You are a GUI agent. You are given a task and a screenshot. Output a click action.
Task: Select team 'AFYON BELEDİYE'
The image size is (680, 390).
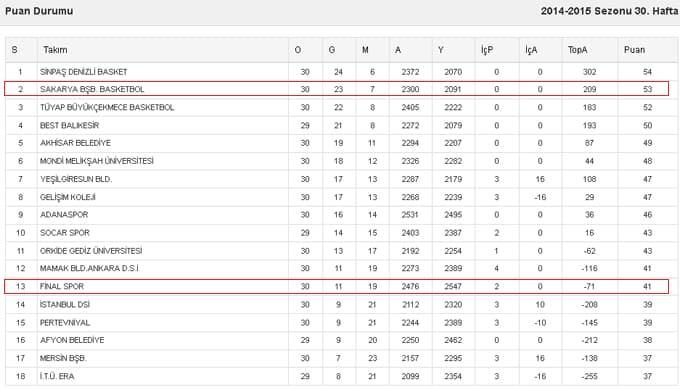tap(72, 340)
